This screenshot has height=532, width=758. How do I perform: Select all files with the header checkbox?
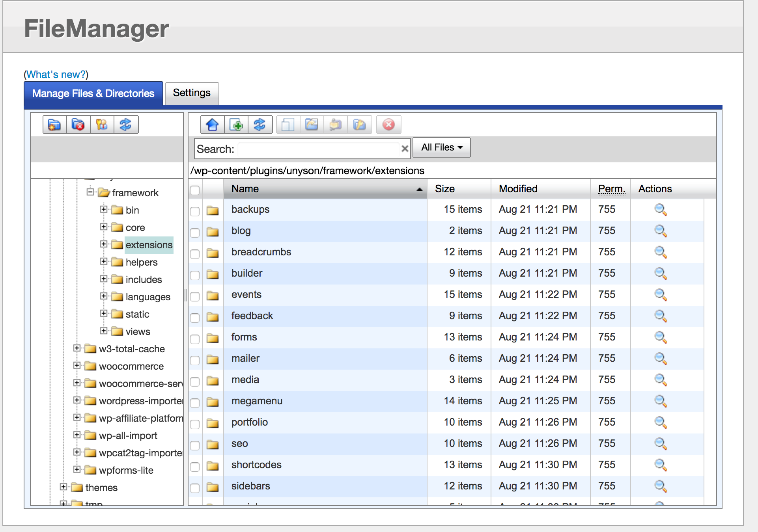point(195,190)
